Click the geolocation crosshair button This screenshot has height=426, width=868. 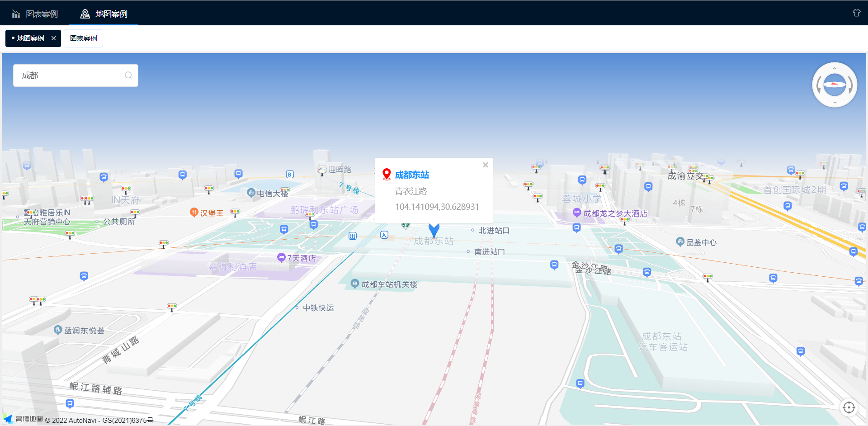849,407
